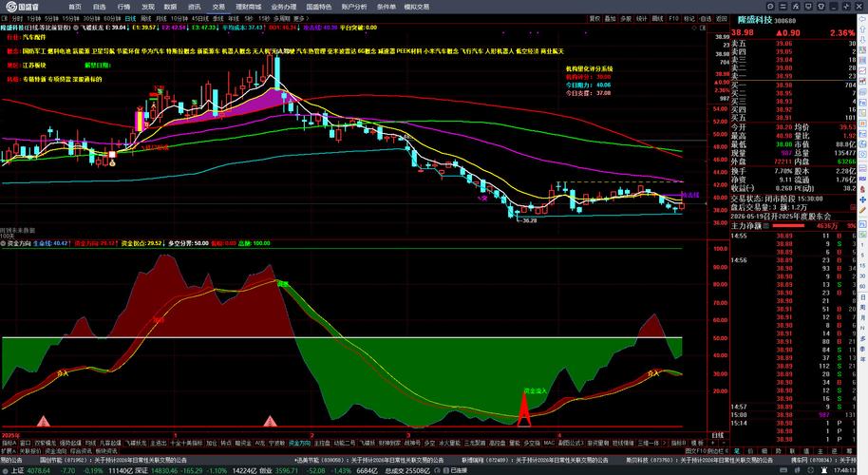
Task: Click the 创业 index value in status bar
Action: (286, 470)
